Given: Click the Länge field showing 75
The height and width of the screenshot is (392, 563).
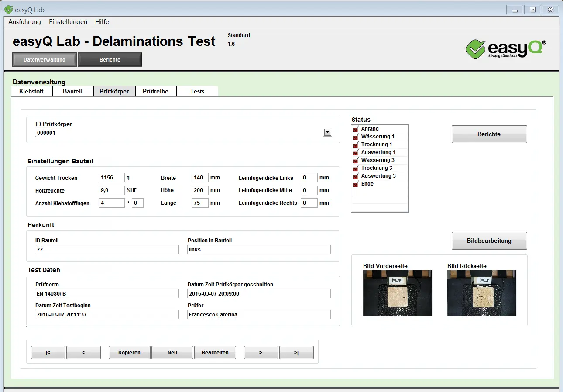Looking at the screenshot, I should tap(200, 203).
